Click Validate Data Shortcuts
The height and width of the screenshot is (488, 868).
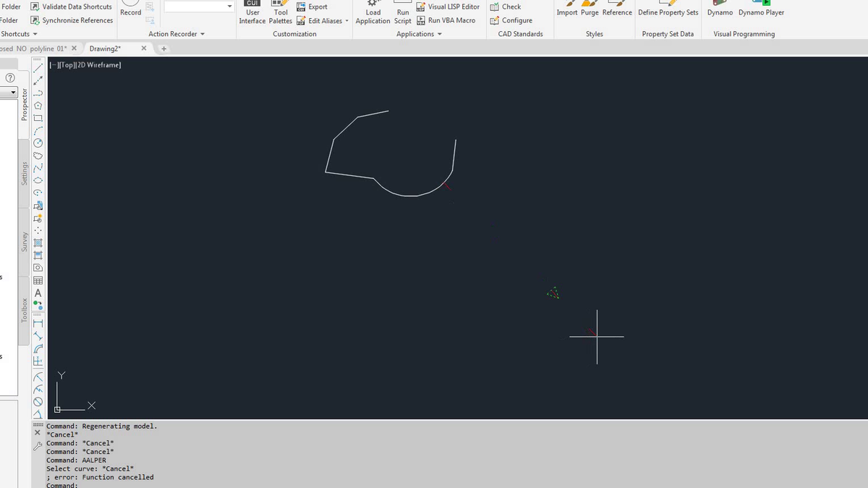[x=71, y=7]
